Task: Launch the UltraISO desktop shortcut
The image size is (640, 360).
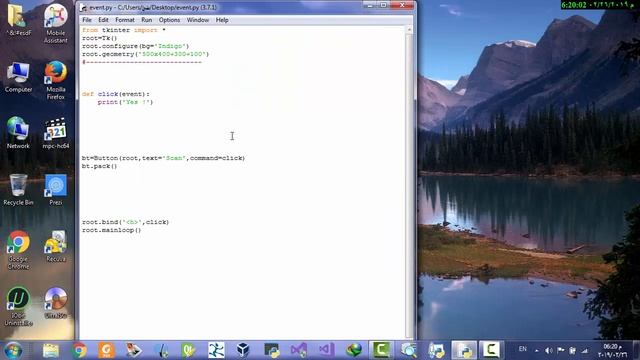Action: coord(56,303)
